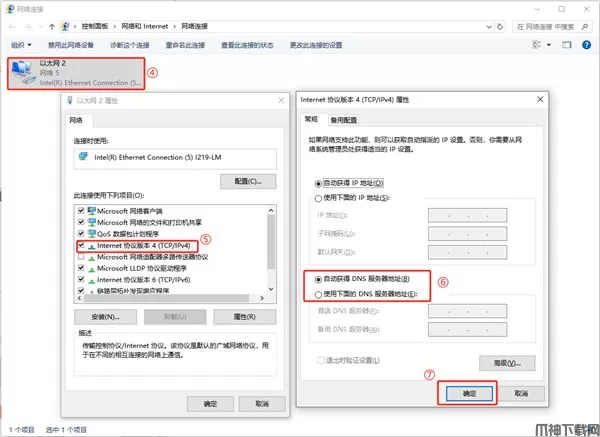Refresh the network connections address bar
The height and width of the screenshot is (437, 600).
500,26
